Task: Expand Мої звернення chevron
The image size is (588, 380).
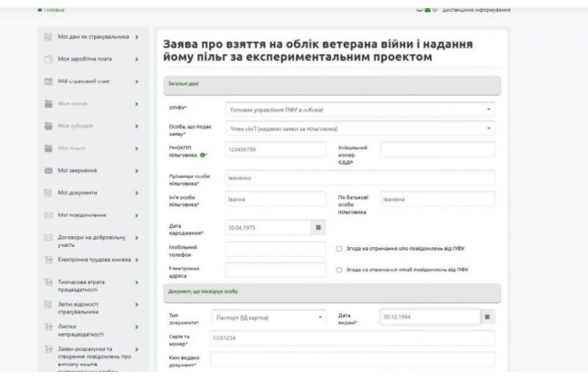Action: click(137, 171)
